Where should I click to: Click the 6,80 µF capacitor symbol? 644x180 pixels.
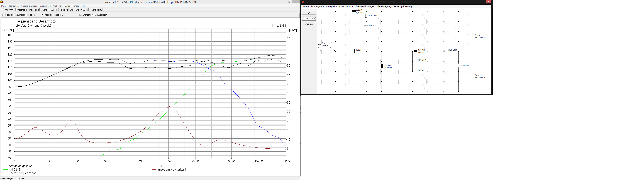point(354,51)
